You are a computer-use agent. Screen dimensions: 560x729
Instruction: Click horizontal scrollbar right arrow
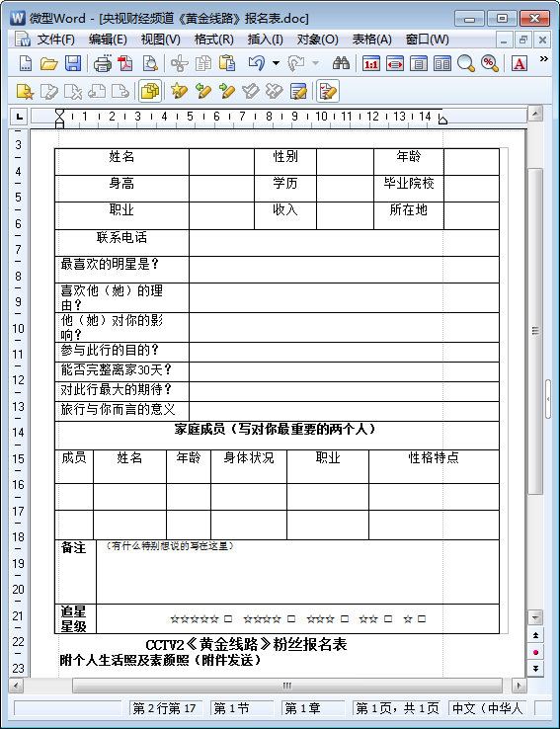pos(519,686)
